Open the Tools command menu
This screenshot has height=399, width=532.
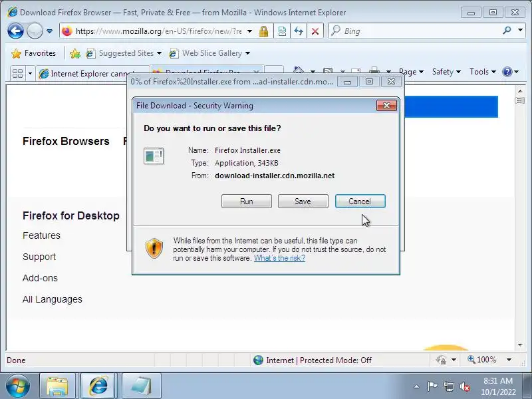[x=483, y=72]
